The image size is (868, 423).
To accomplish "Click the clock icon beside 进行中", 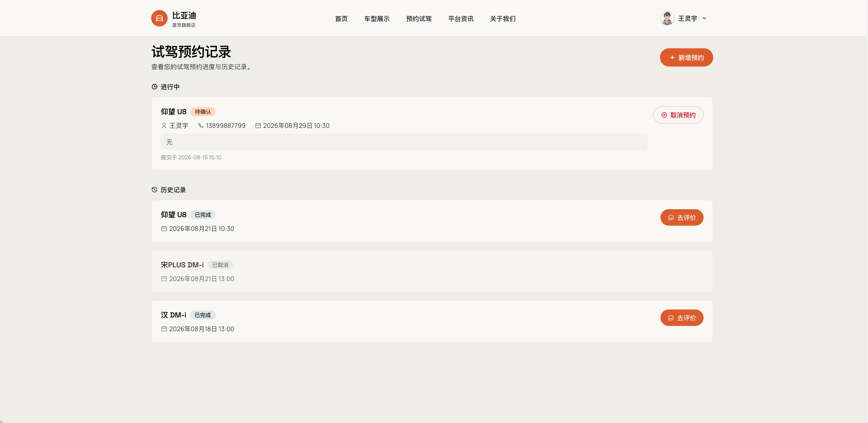I will coord(154,87).
